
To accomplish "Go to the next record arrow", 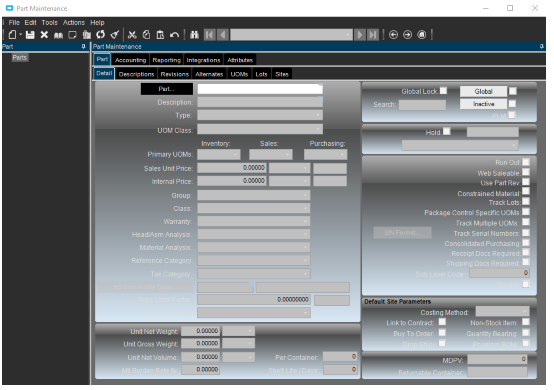I will 360,35.
